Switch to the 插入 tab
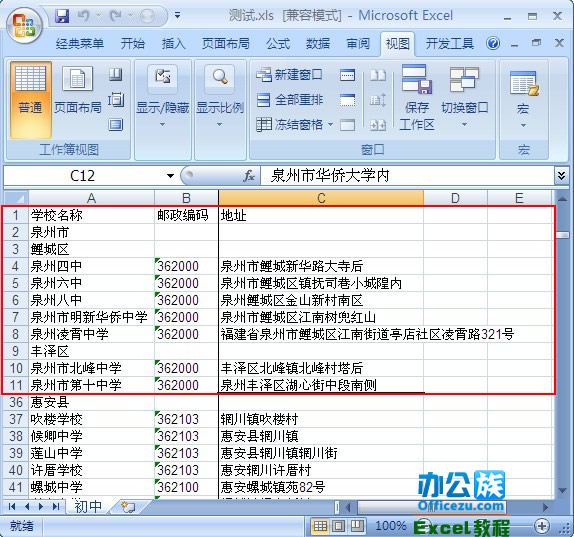Image resolution: width=574 pixels, height=537 pixels. [174, 44]
